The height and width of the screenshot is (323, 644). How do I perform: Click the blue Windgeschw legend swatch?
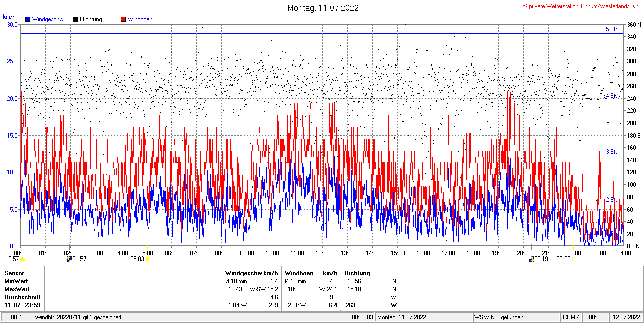28,19
